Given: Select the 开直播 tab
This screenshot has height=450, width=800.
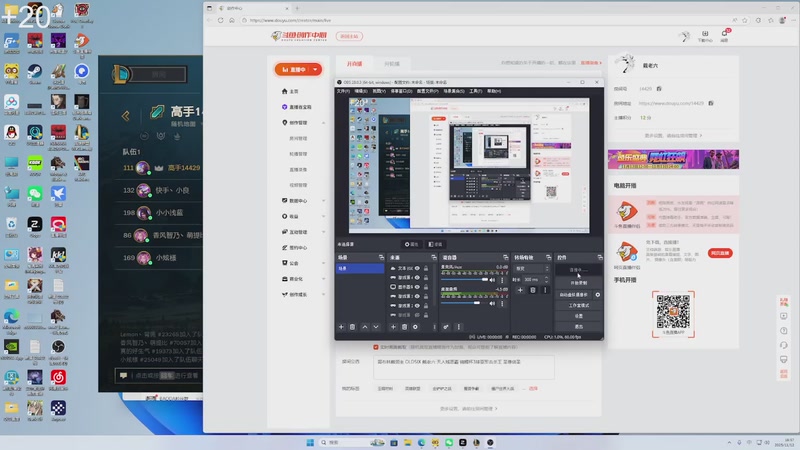Looking at the screenshot, I should coord(354,64).
